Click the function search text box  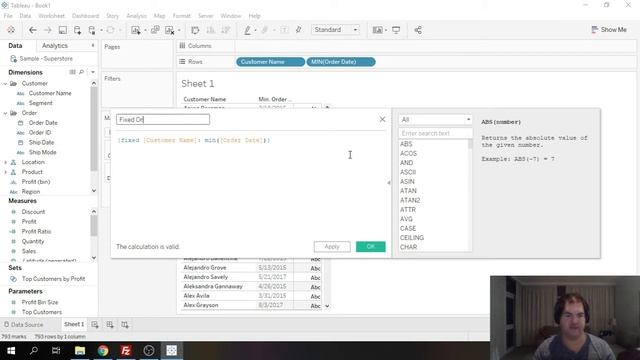click(435, 133)
